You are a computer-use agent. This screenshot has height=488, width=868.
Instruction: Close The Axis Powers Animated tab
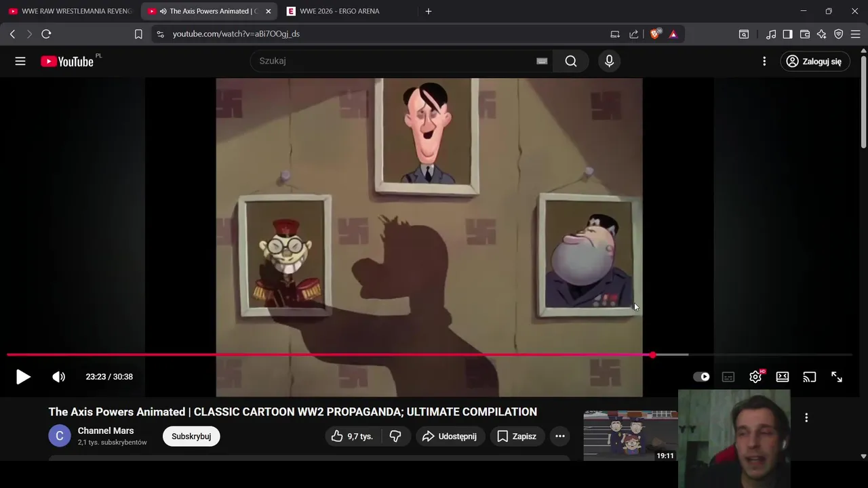tap(268, 12)
